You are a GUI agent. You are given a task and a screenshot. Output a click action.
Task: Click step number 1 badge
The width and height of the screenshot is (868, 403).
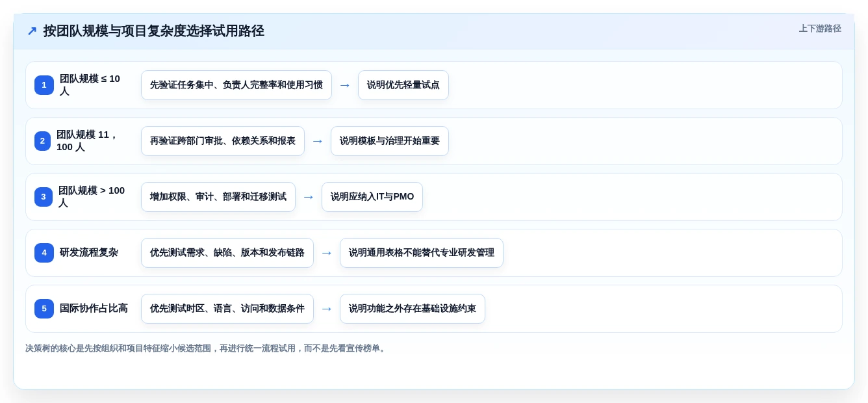tap(44, 85)
